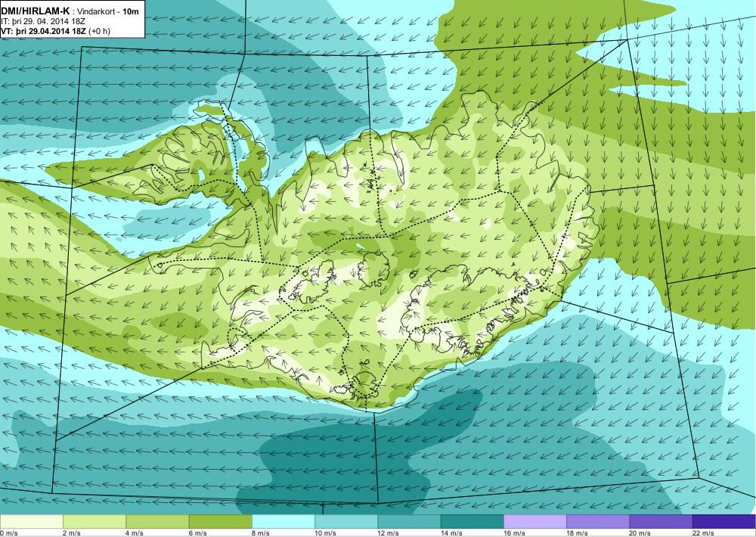The height and width of the screenshot is (537, 756).
Task: Select the violet swatch starting at 20 m/s
Action: coord(661,522)
